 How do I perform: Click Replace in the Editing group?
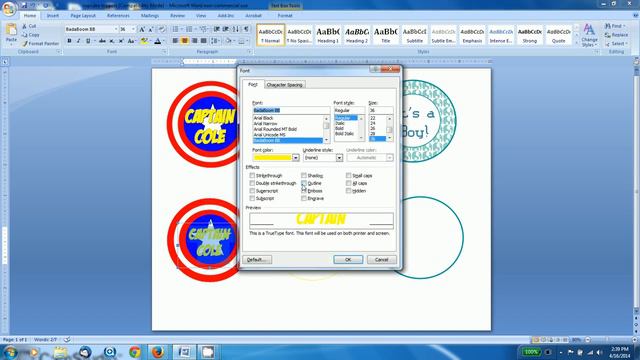(616, 35)
